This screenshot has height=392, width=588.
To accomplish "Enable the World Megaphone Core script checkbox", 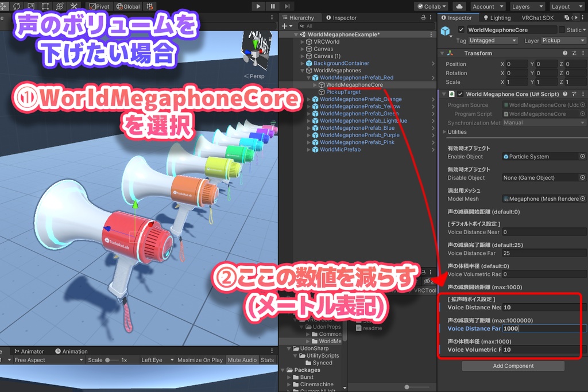I will 461,94.
